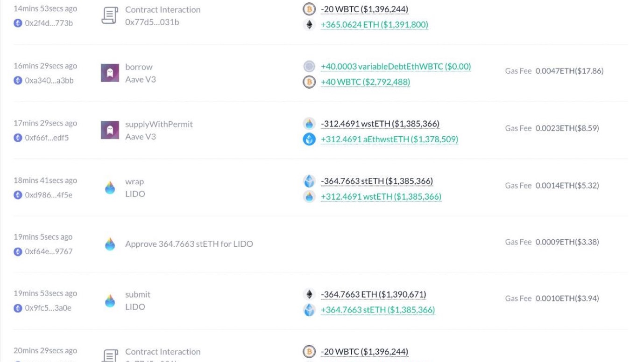Screen dimensions: 644x362
Task: Click the variableDebtEthWBTC token icon
Action: coord(309,67)
